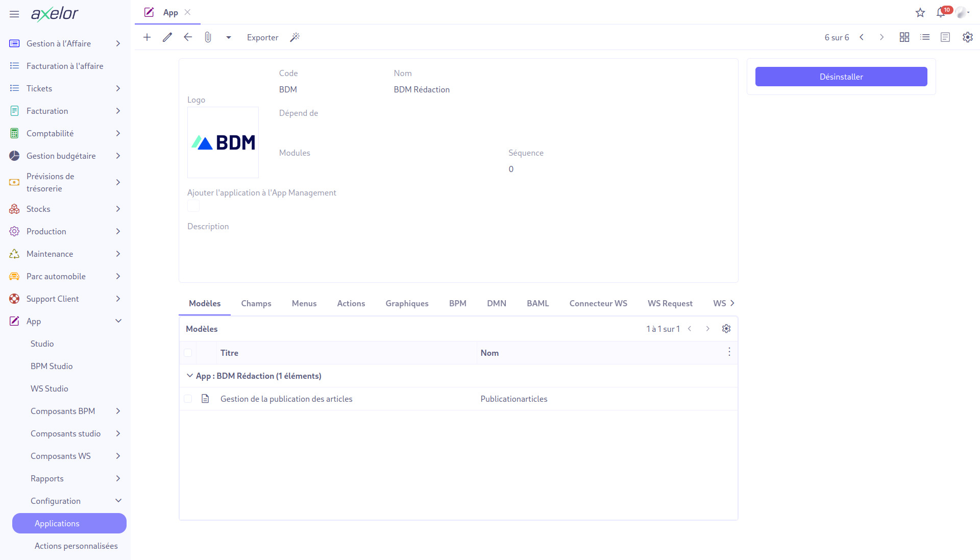Open Facturation à l'affaire menu item
The width and height of the screenshot is (980, 560).
[x=65, y=66]
